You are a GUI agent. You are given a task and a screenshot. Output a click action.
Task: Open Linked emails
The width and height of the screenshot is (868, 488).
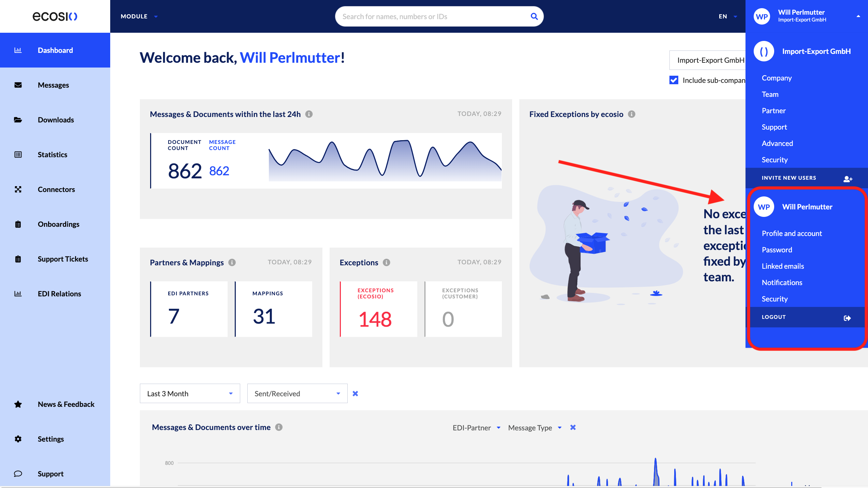pyautogui.click(x=783, y=266)
